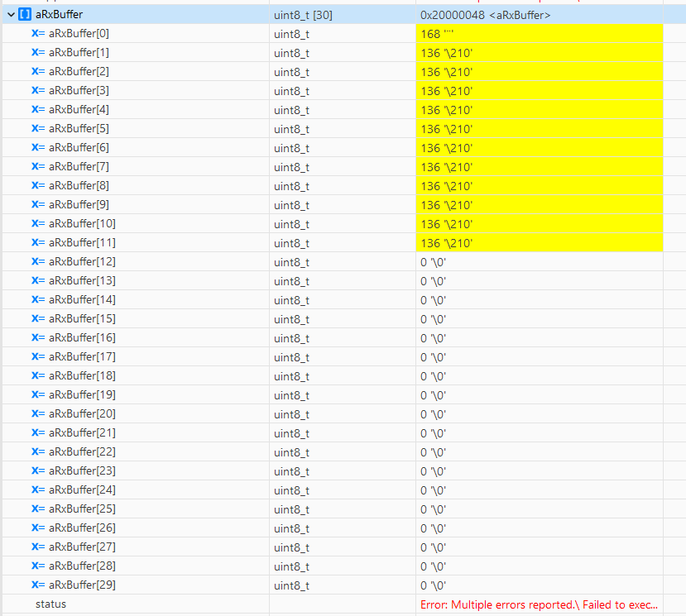Click the variable icon of aRxBuffer[16]
686x616 pixels.
pyautogui.click(x=38, y=337)
